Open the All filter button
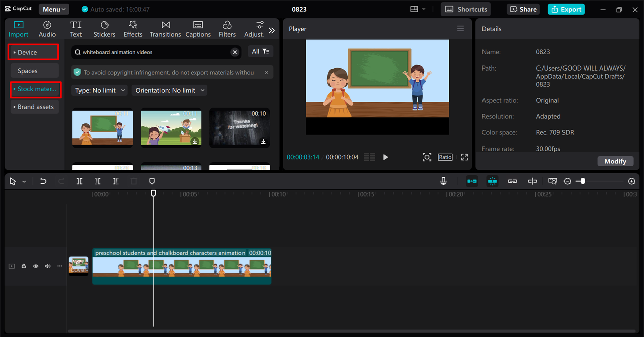The width and height of the screenshot is (644, 337). (260, 51)
